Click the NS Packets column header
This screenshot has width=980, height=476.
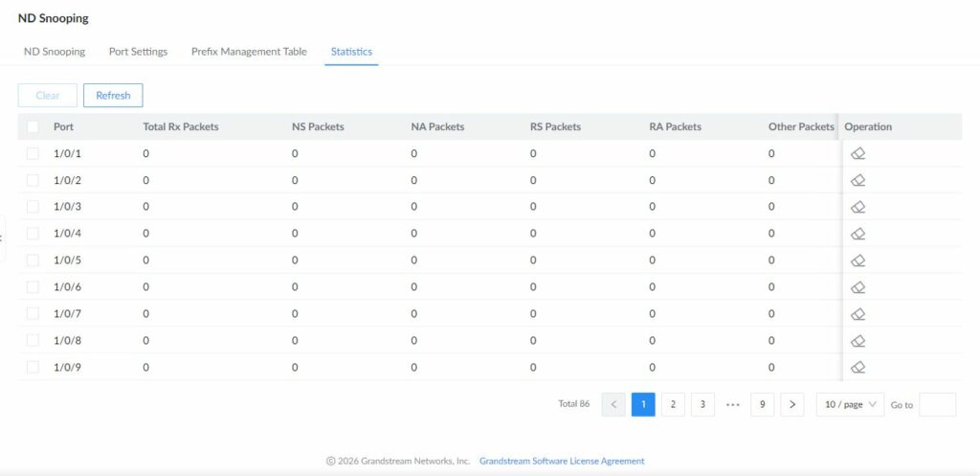318,126
